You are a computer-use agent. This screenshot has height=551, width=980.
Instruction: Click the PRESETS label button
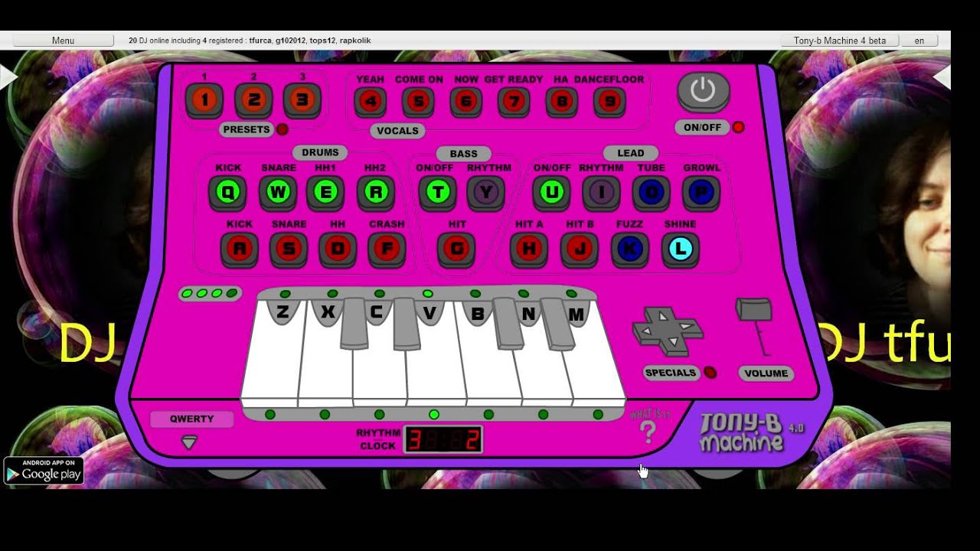click(x=247, y=129)
